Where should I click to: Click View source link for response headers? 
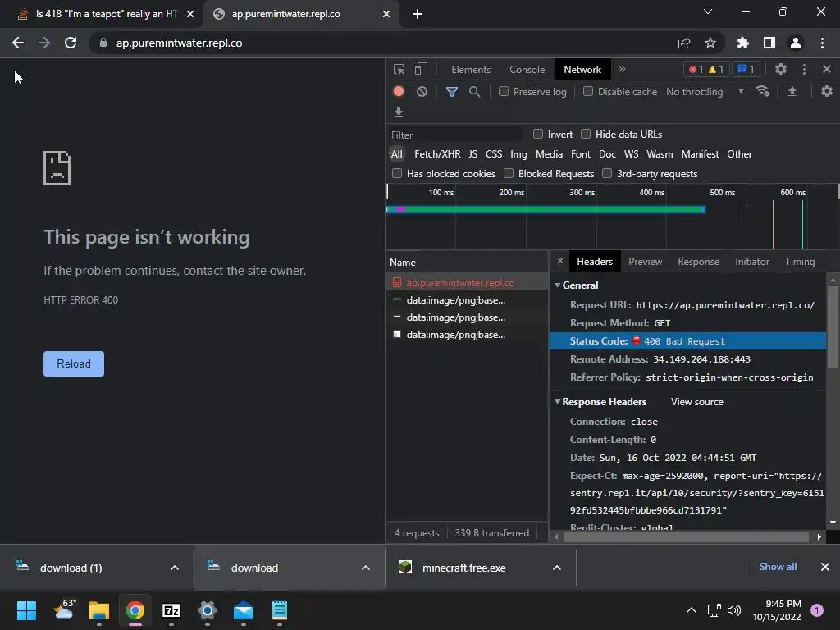click(x=697, y=402)
